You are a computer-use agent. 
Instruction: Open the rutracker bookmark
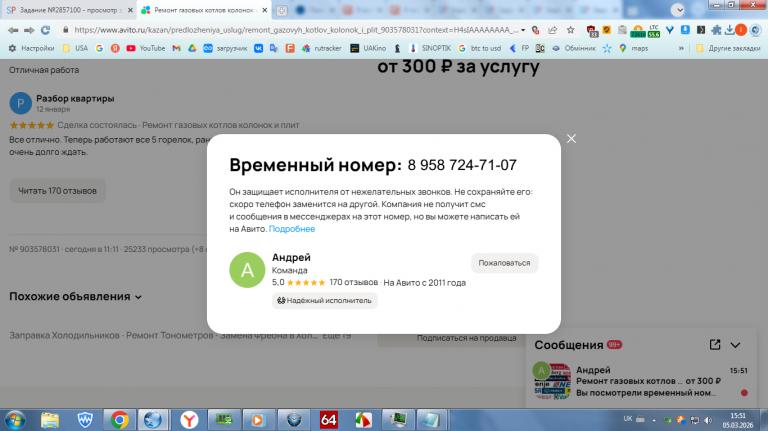pyautogui.click(x=321, y=48)
